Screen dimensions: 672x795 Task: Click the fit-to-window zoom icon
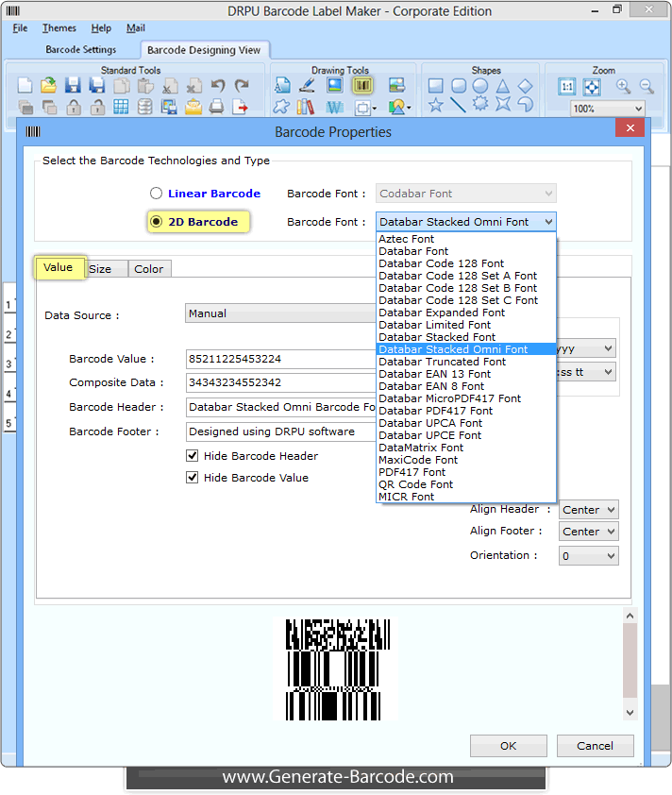(592, 87)
